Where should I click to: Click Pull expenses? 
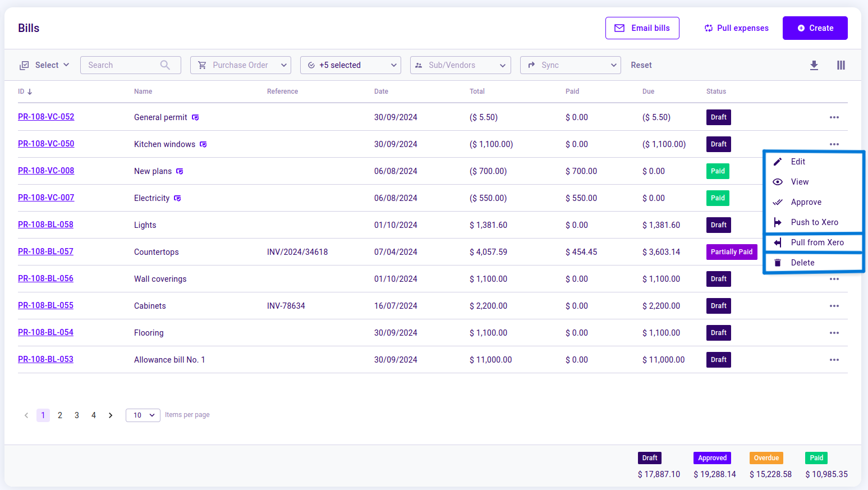[x=737, y=28]
